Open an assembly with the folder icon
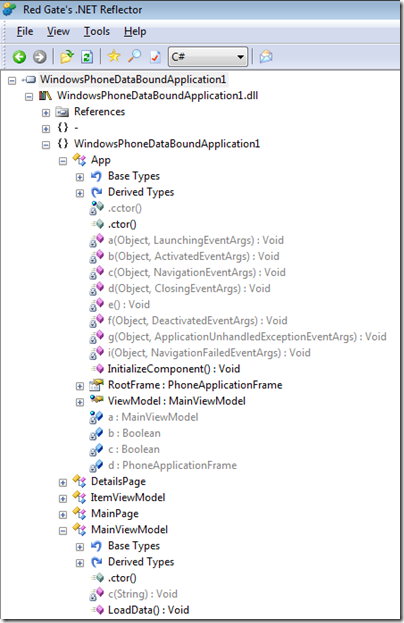 pyautogui.click(x=67, y=57)
